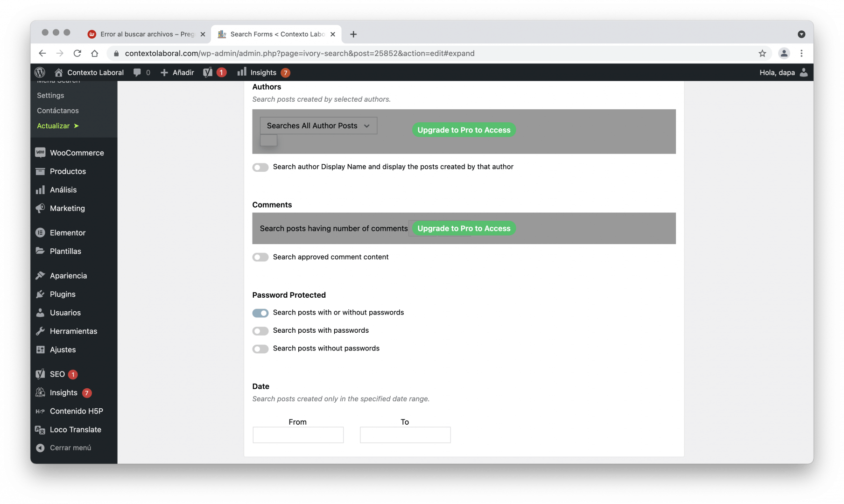This screenshot has height=504, width=844.
Task: Open the tab search dropdown arrow
Action: click(802, 34)
